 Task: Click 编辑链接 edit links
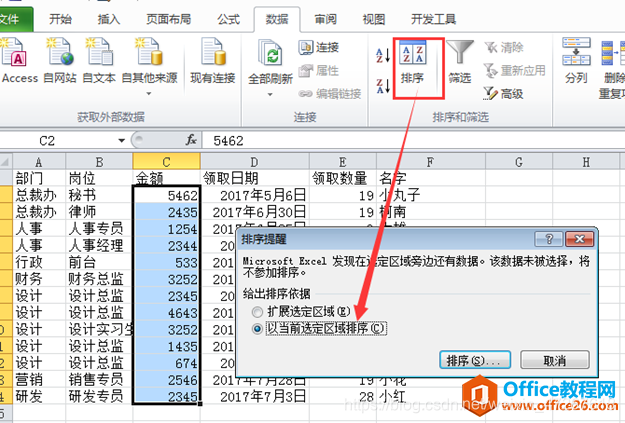click(330, 94)
